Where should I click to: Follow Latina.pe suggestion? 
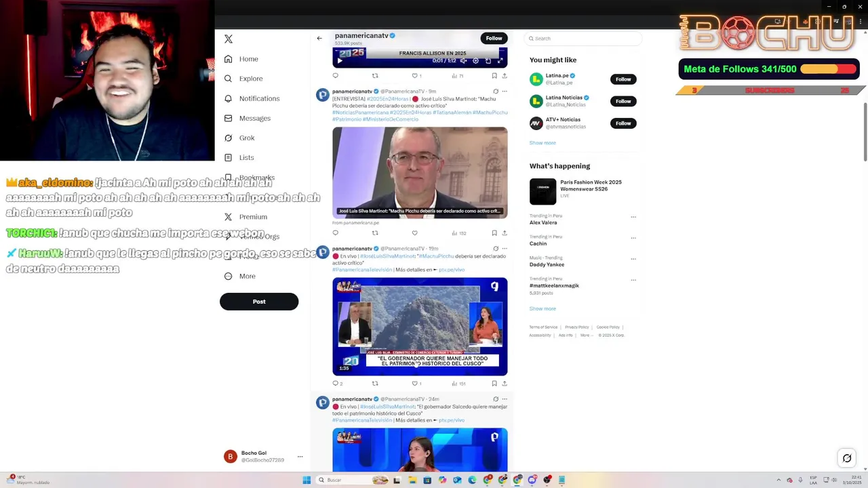coord(623,79)
